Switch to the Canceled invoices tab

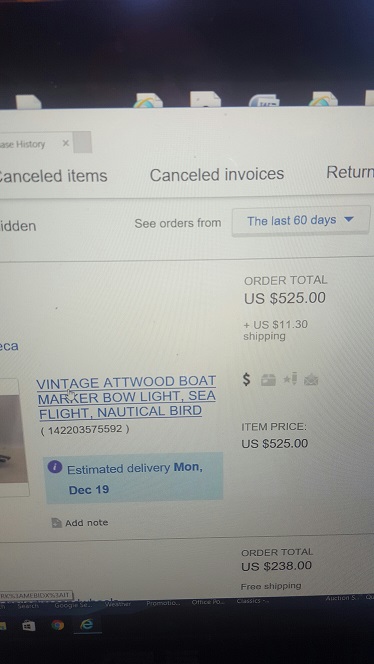[x=216, y=174]
